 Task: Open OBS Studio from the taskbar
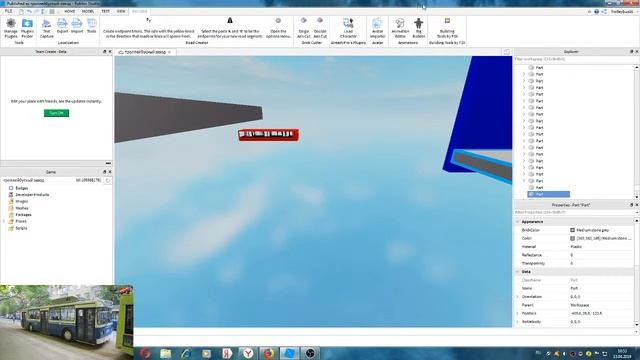tap(310, 353)
